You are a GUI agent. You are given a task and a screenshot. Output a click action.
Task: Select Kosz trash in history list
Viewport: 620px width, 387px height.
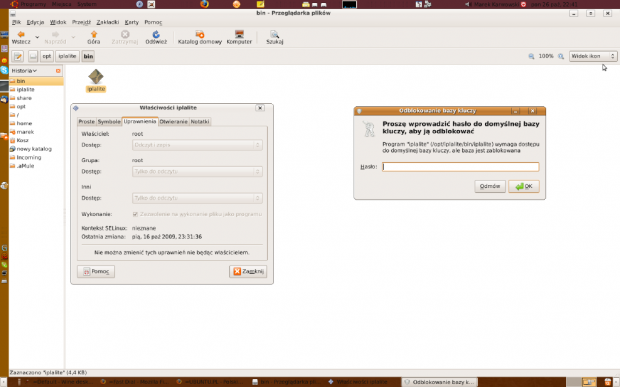36,140
